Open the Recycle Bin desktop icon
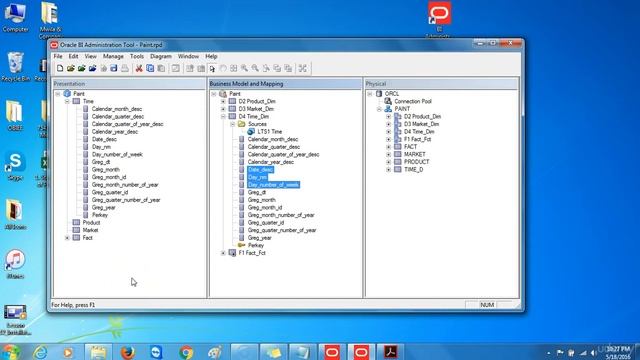This screenshot has width=640, height=360. point(15,67)
